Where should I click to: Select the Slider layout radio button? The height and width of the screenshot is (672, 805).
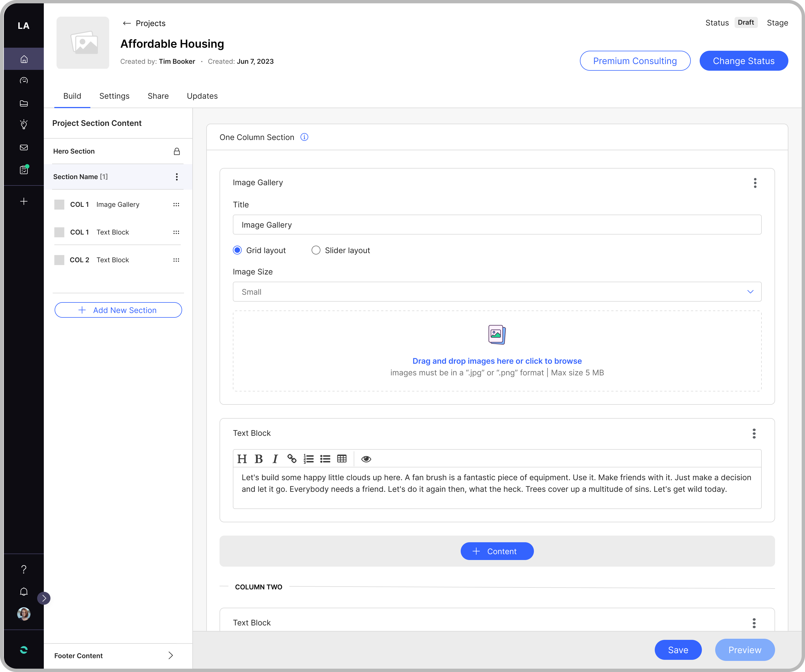(316, 250)
